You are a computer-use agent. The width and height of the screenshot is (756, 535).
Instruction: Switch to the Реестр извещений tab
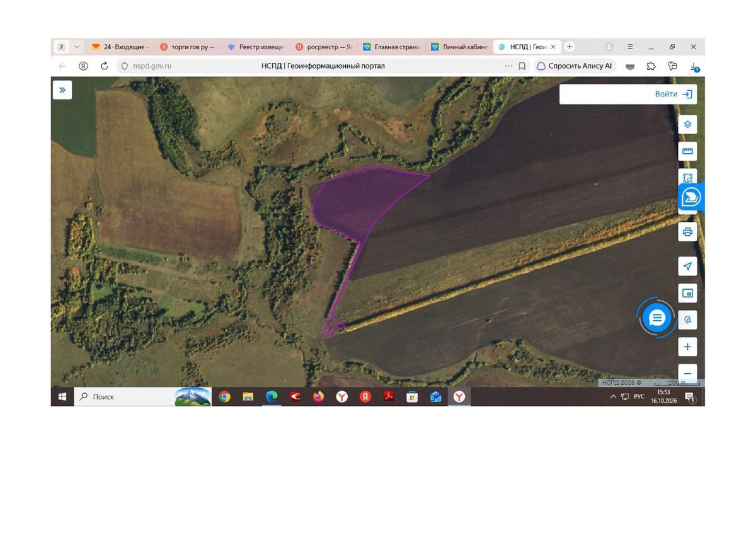(256, 47)
